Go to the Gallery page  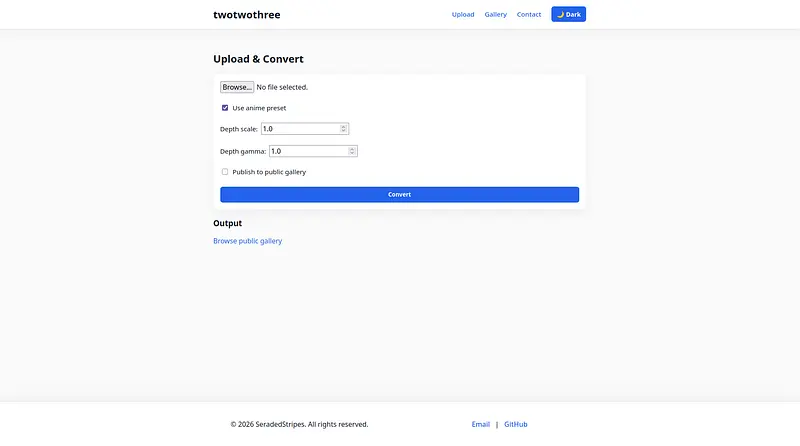[x=496, y=15]
